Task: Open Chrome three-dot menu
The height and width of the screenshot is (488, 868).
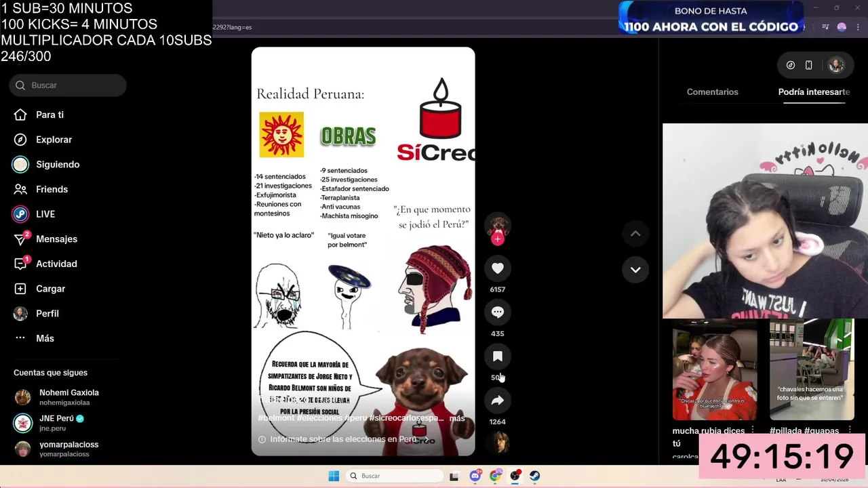Action: (857, 27)
